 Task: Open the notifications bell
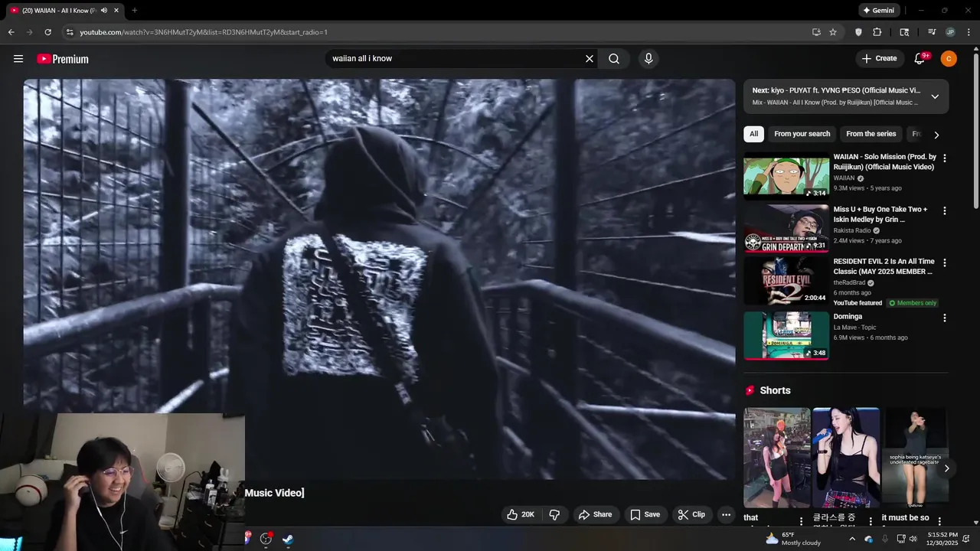(920, 59)
